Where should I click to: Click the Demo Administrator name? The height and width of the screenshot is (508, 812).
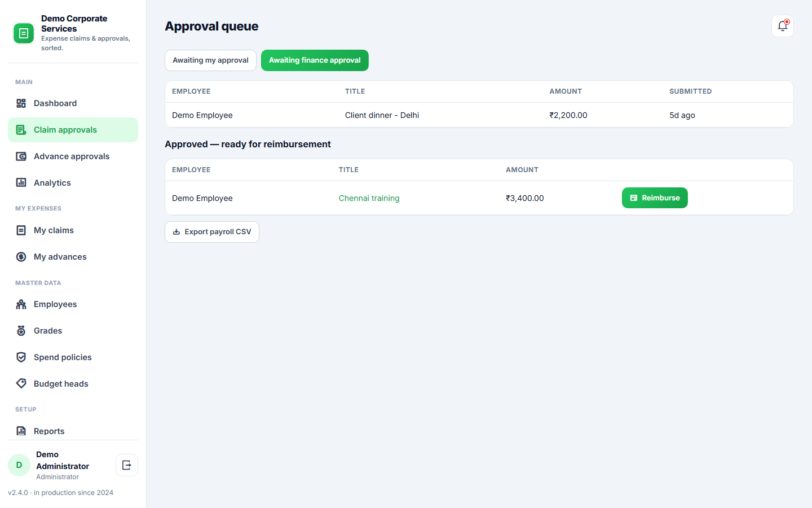(63, 460)
